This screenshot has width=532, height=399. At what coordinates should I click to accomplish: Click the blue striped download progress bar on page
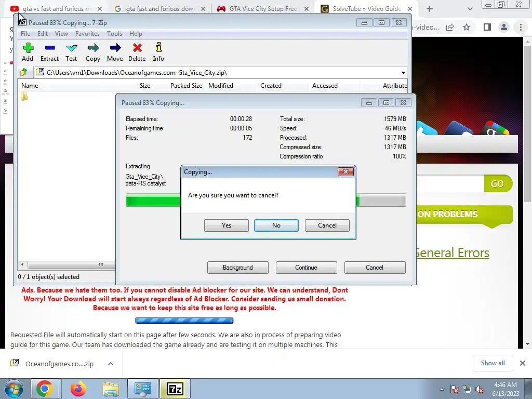coord(184,320)
